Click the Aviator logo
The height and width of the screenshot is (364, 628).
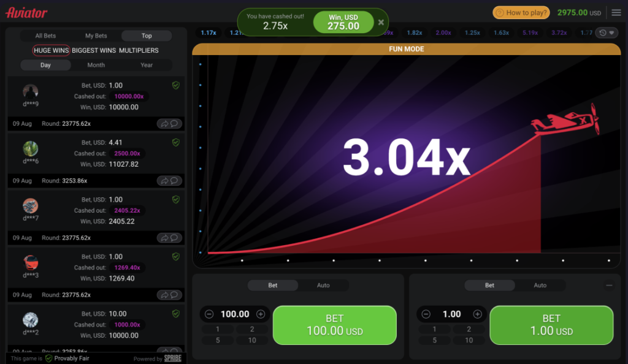pos(26,13)
